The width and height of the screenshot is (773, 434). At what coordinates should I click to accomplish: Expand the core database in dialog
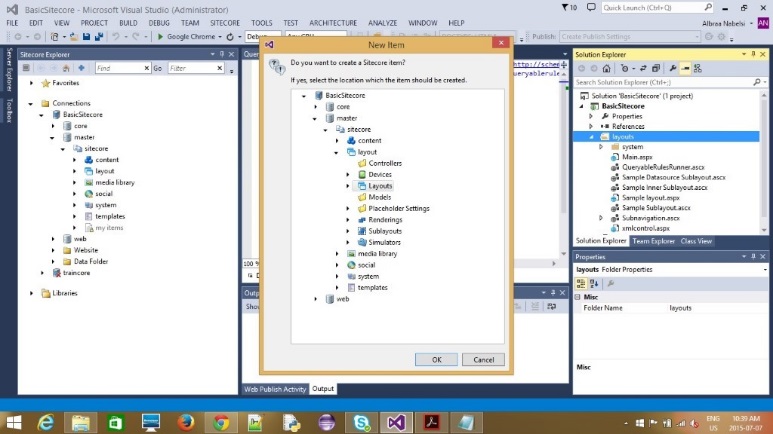pos(316,107)
